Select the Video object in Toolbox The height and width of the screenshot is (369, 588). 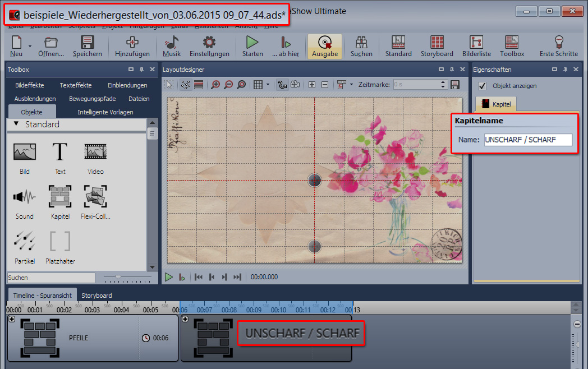point(95,152)
